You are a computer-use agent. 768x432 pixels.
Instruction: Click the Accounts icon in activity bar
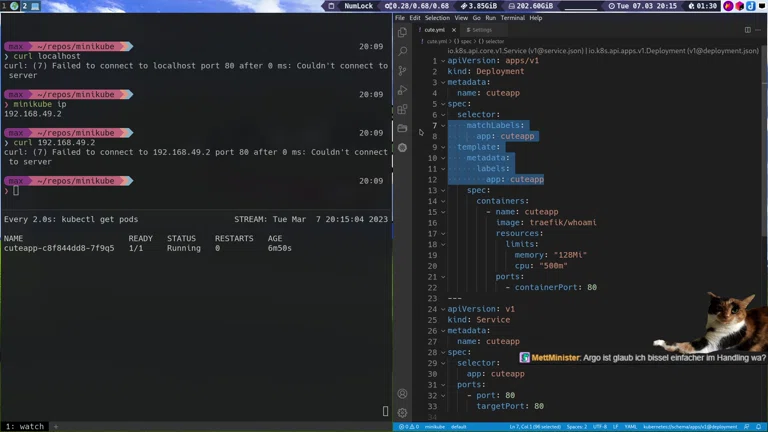(402, 394)
